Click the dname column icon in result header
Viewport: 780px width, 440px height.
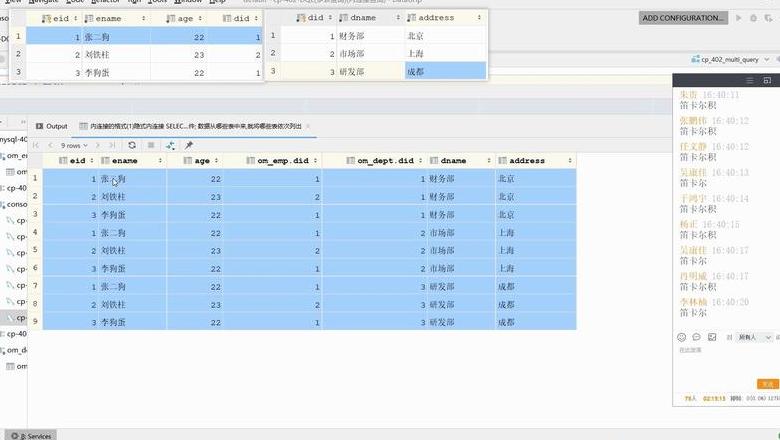[434, 161]
